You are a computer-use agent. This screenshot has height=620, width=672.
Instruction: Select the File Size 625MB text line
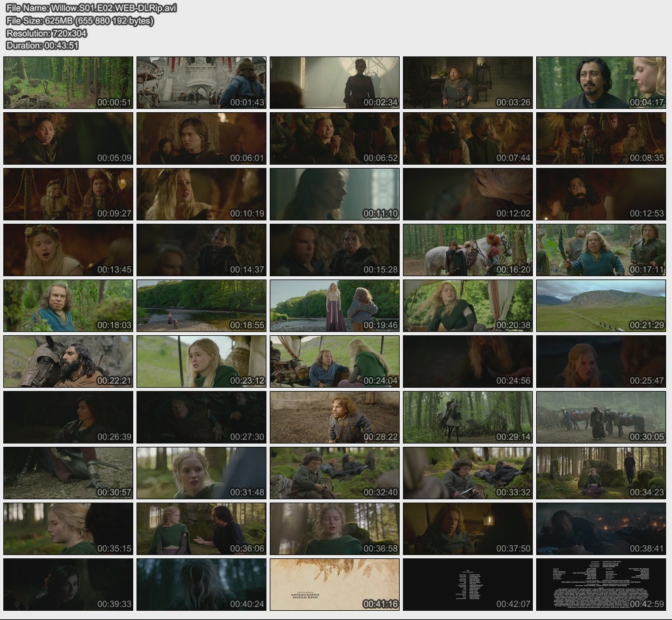(79, 20)
